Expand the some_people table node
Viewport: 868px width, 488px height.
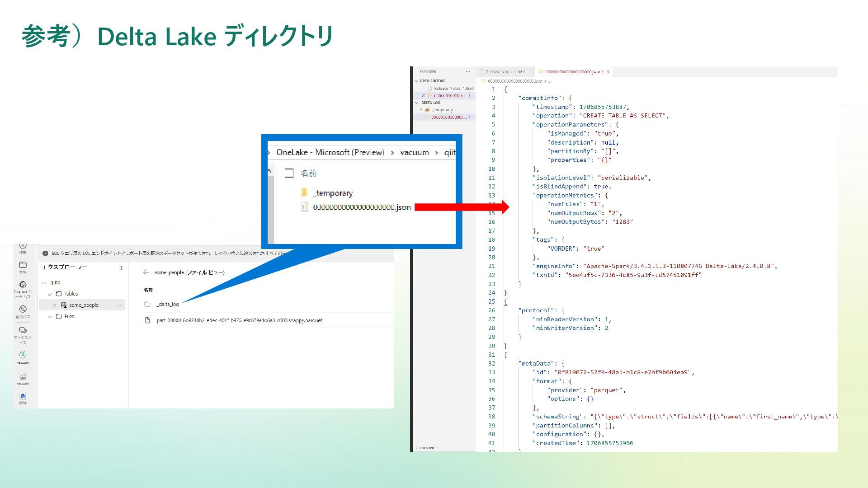point(55,305)
